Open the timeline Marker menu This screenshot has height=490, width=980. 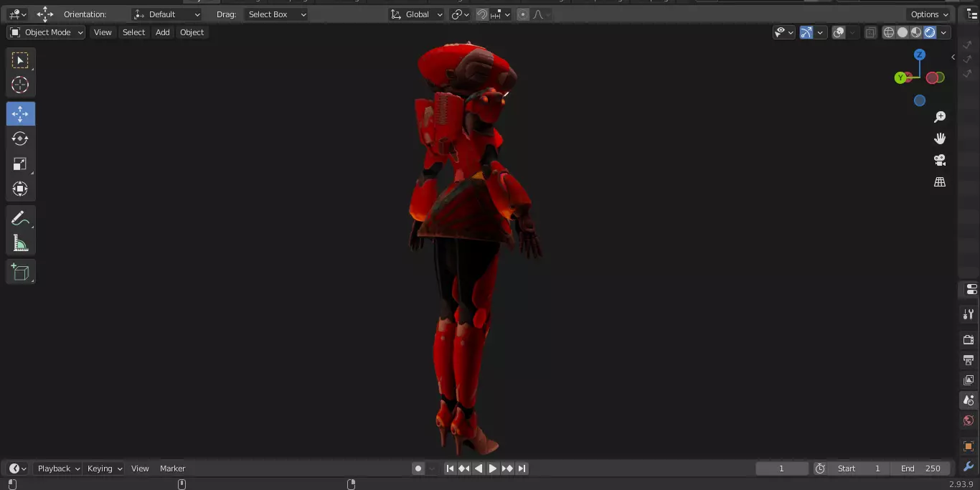coord(172,468)
